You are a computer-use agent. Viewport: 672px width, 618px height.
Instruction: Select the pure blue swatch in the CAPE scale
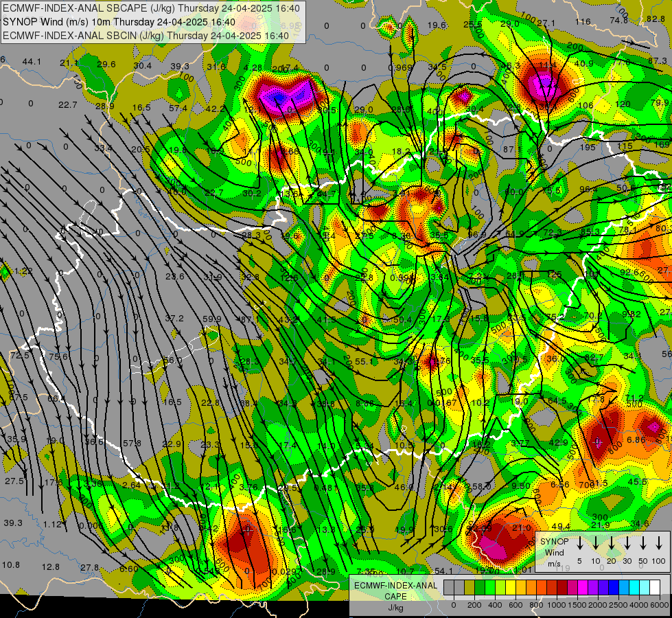(614, 588)
